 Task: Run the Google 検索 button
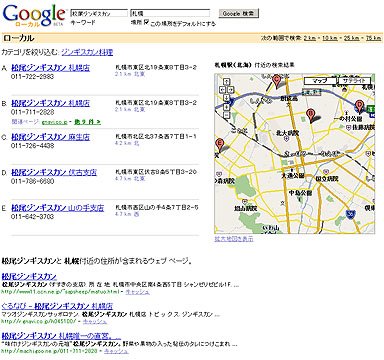(x=239, y=14)
